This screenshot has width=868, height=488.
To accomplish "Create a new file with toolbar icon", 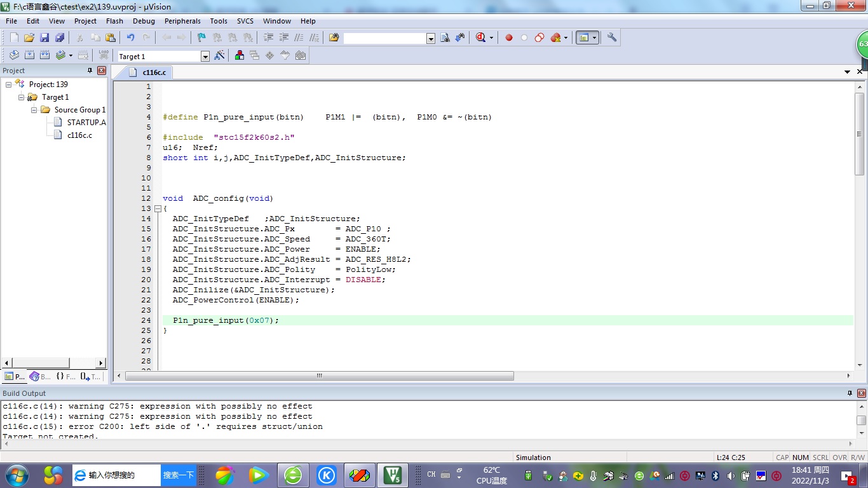I will (x=14, y=37).
